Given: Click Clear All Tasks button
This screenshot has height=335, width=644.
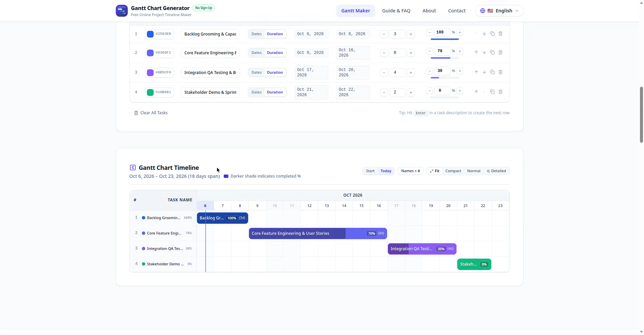Looking at the screenshot, I should click(x=151, y=113).
